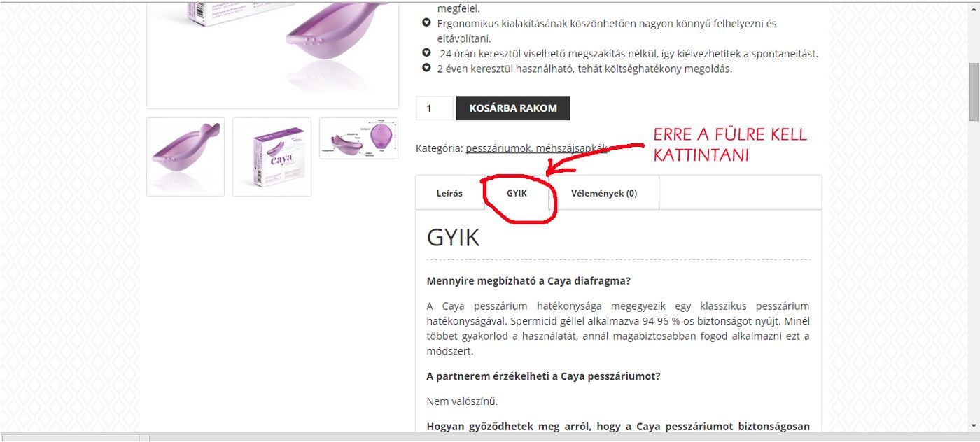Viewport: 980px width, 442px height.
Task: Click the GYIK section heading
Action: (x=453, y=238)
